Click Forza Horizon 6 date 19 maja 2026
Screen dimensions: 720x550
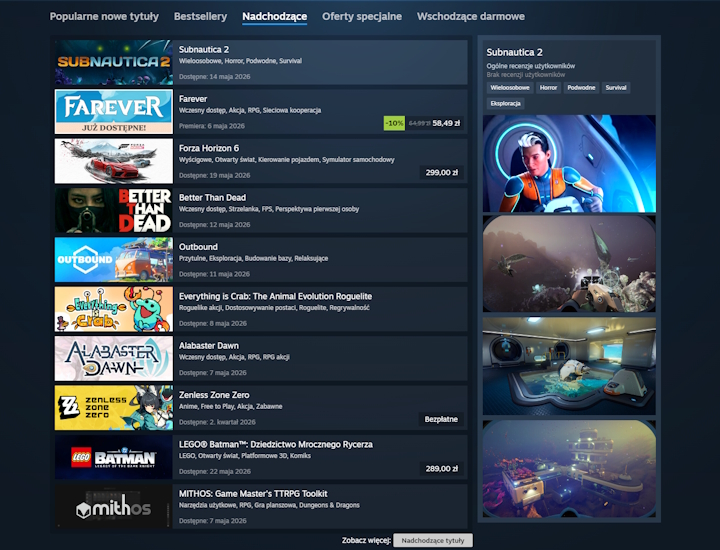[x=214, y=175]
